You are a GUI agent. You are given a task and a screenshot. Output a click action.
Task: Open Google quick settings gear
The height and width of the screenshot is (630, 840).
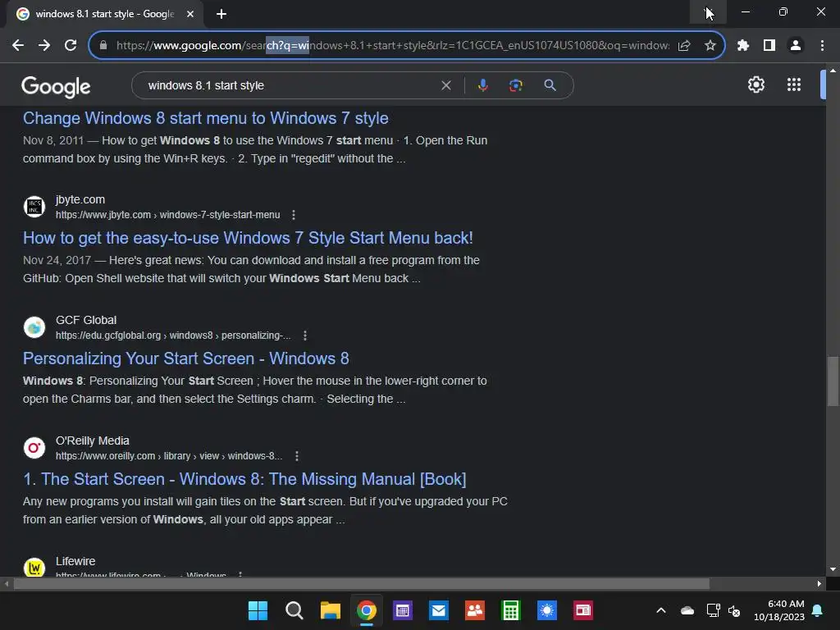tap(756, 84)
